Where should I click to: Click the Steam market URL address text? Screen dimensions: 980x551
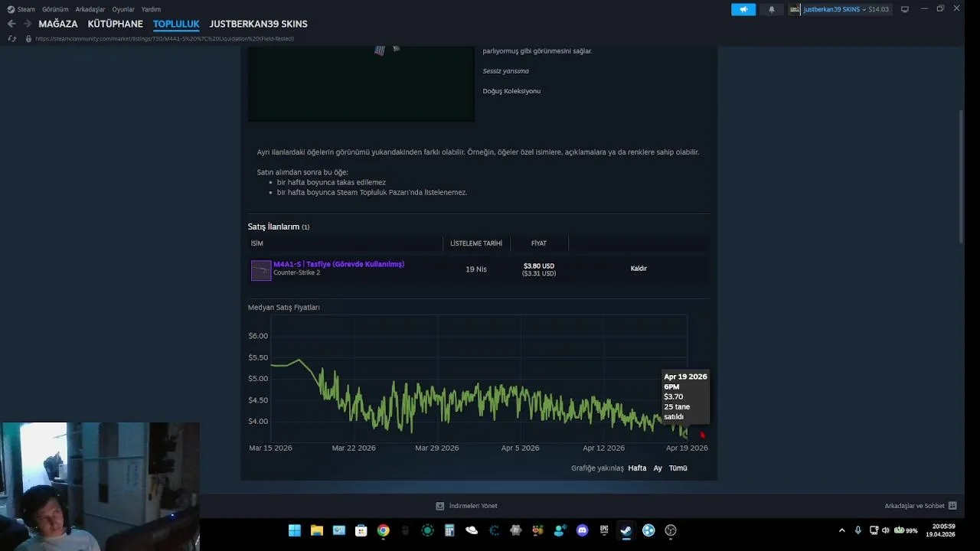(165, 38)
